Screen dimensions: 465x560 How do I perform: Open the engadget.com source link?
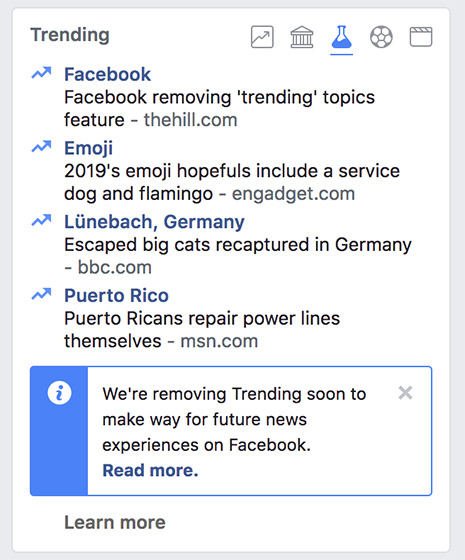click(294, 194)
